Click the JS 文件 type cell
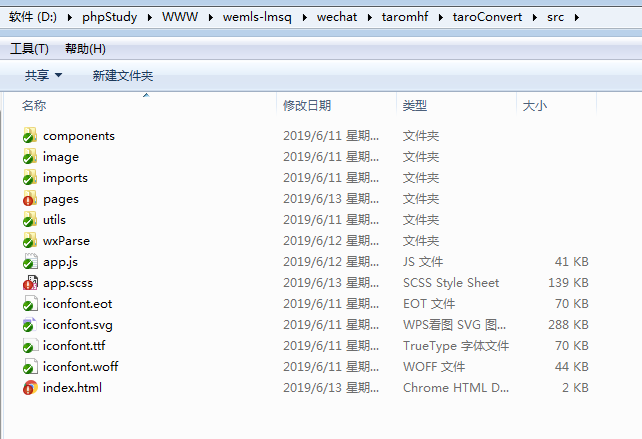642x439 pixels. tap(423, 262)
